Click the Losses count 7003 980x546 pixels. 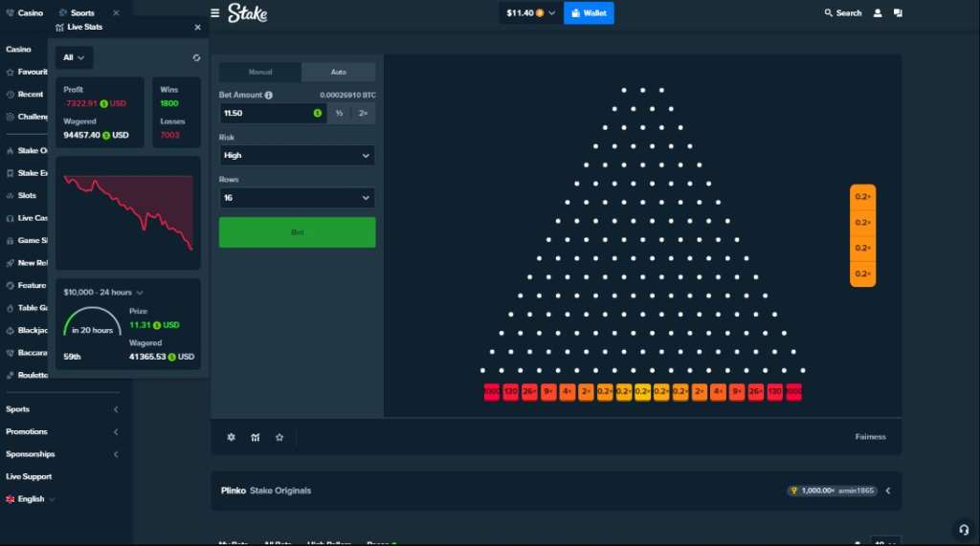[170, 135]
